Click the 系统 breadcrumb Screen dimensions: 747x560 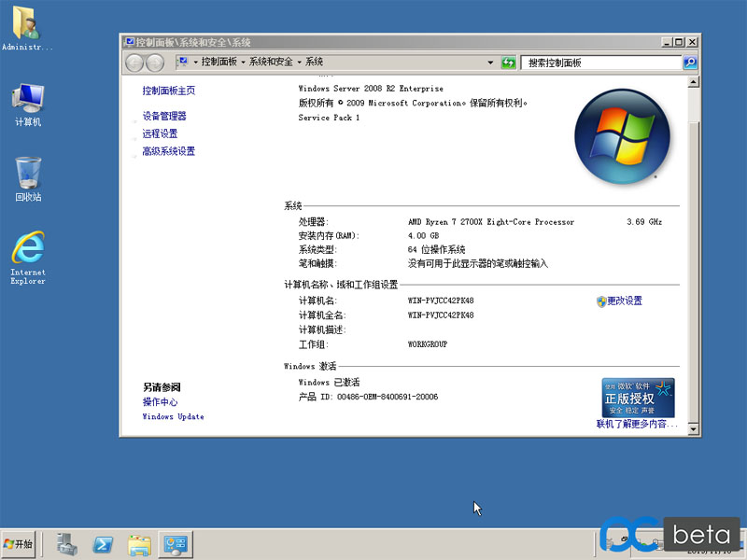coord(314,62)
